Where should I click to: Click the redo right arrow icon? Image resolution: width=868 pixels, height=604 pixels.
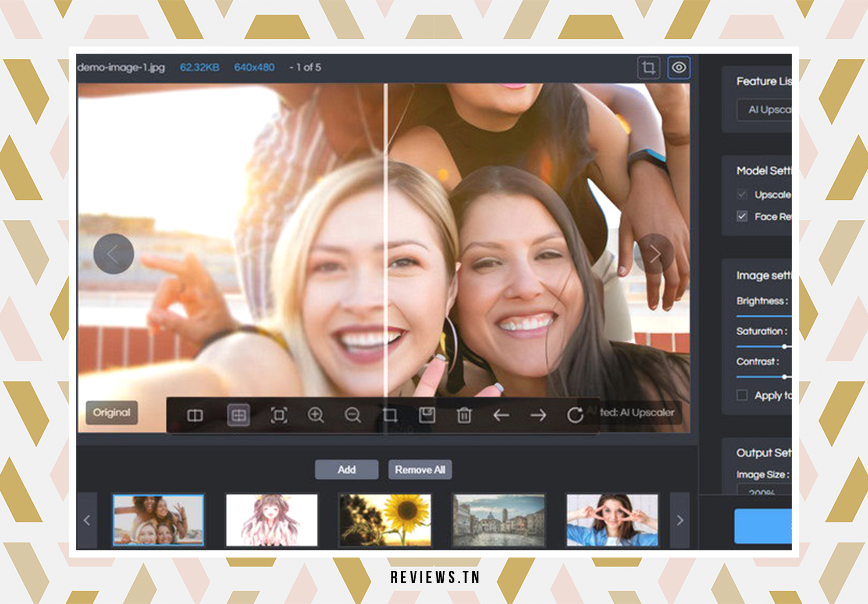pos(538,415)
